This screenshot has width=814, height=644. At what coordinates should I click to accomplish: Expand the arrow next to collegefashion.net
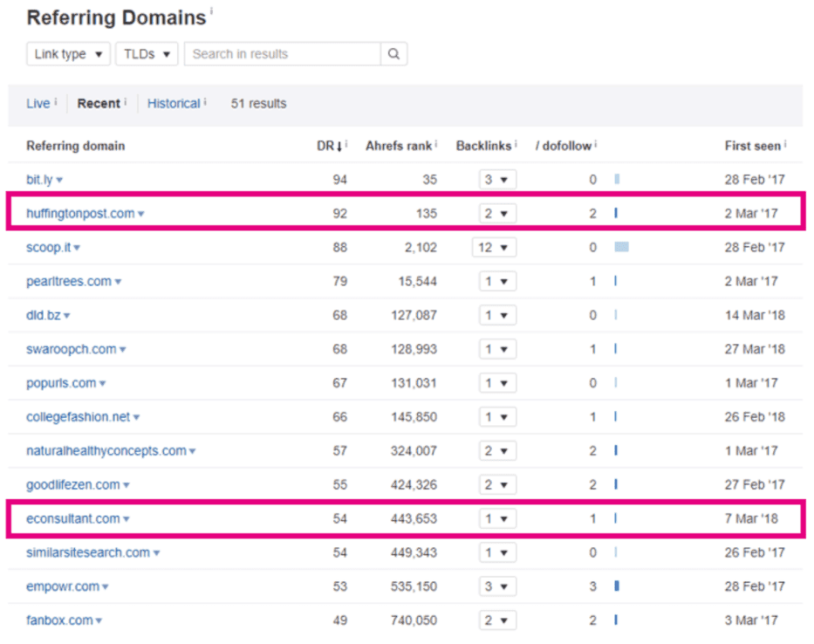[x=136, y=418]
